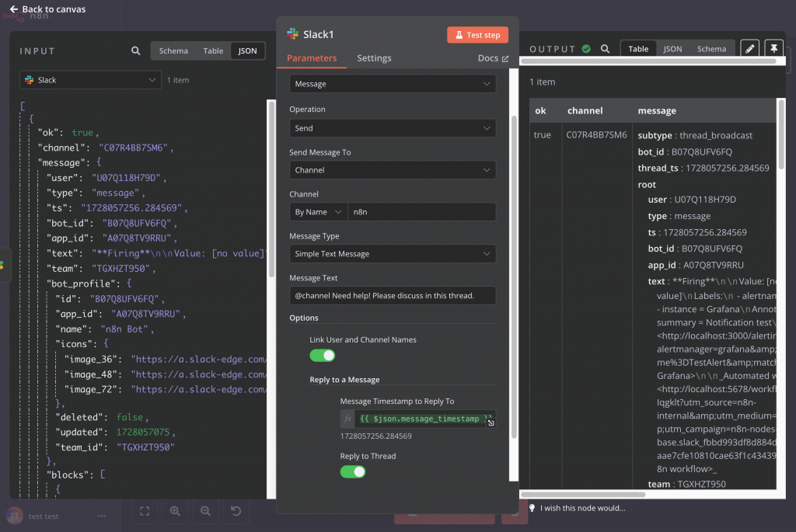The image size is (796, 532).
Task: Open the Slack input node dropdown
Action: point(90,80)
